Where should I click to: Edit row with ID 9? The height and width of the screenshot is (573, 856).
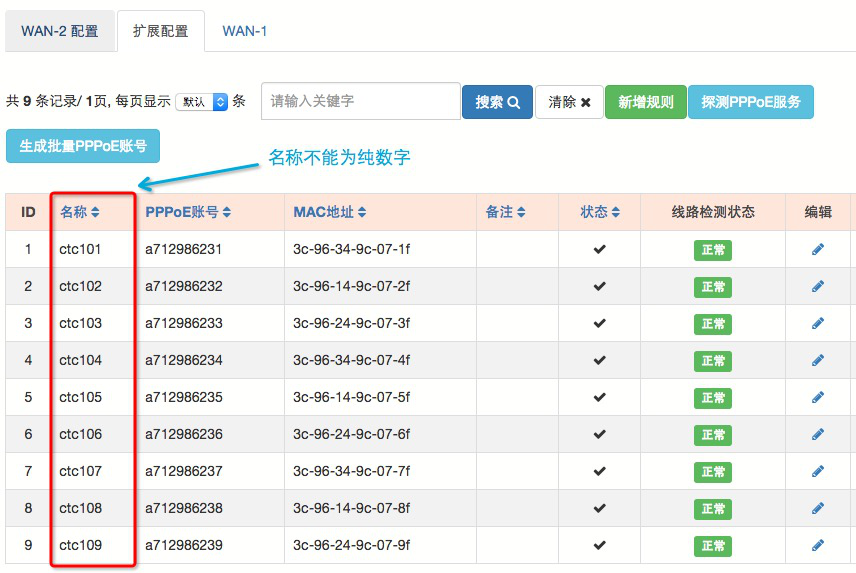click(x=818, y=545)
